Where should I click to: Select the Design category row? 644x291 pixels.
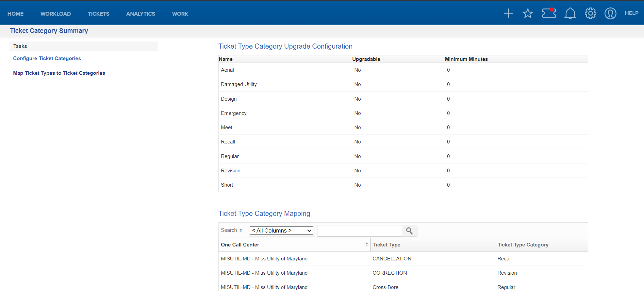click(x=403, y=99)
